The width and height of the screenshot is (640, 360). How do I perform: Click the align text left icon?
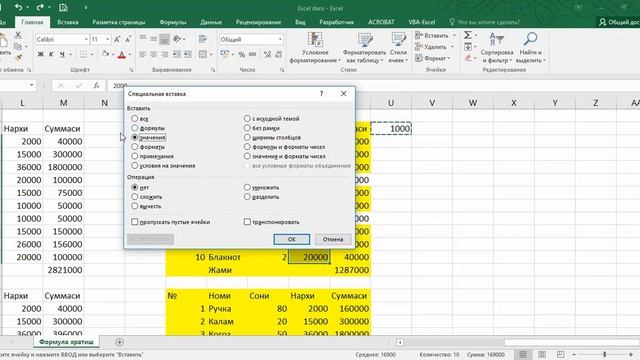coord(142,54)
